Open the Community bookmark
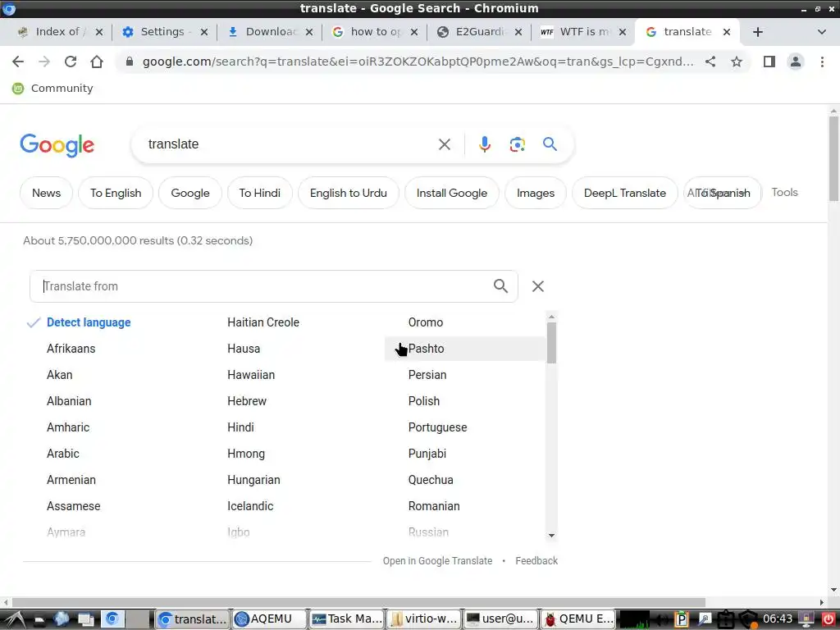Image resolution: width=840 pixels, height=630 pixels. pyautogui.click(x=52, y=89)
